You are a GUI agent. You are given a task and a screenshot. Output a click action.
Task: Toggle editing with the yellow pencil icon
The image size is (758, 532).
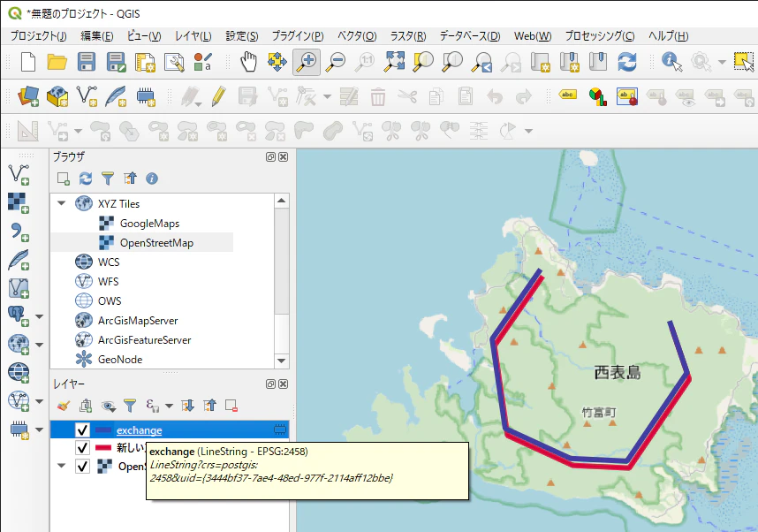tap(219, 96)
